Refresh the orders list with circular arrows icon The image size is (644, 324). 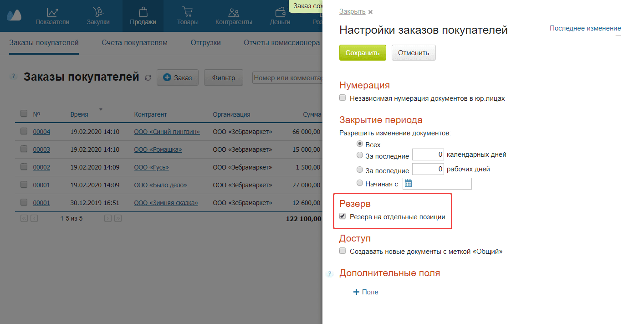click(x=148, y=77)
